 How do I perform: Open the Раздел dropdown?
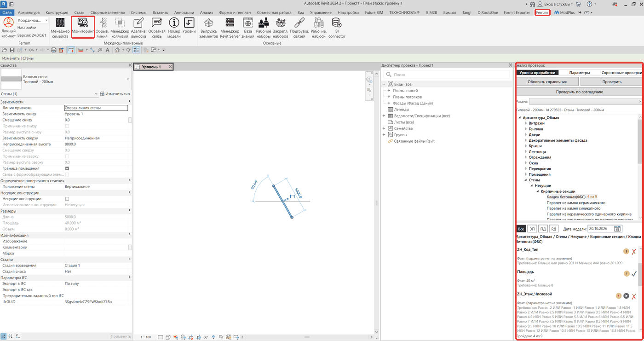click(586, 101)
